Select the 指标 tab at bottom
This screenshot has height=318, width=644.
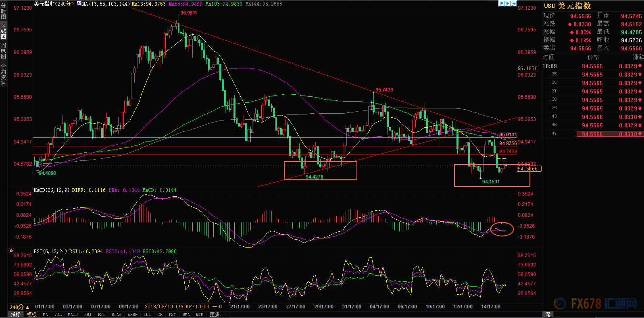coord(15,314)
